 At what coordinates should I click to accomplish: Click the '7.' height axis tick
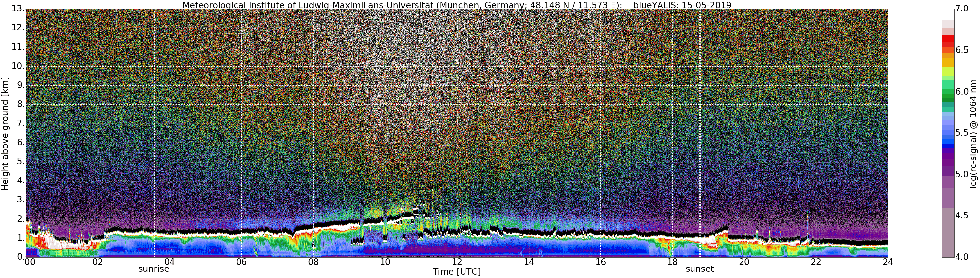(20, 123)
